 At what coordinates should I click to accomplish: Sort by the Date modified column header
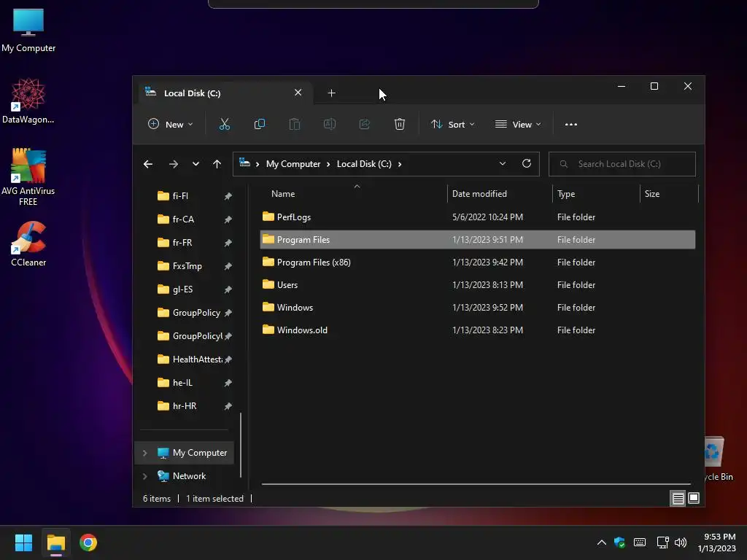click(479, 194)
